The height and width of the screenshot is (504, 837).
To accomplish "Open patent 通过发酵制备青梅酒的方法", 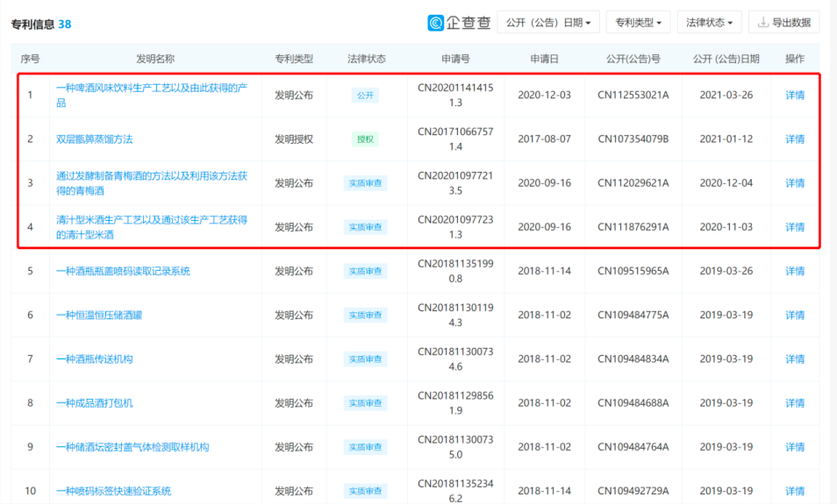I will [x=152, y=183].
